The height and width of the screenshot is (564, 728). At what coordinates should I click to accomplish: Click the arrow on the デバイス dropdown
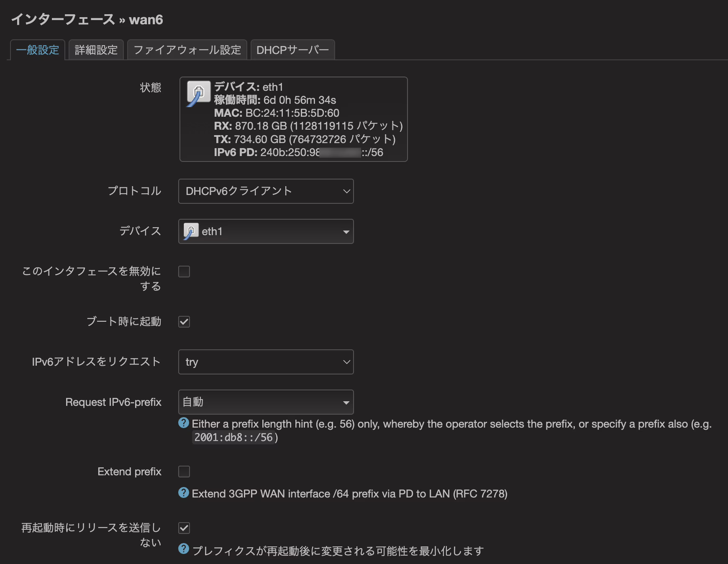pyautogui.click(x=346, y=232)
